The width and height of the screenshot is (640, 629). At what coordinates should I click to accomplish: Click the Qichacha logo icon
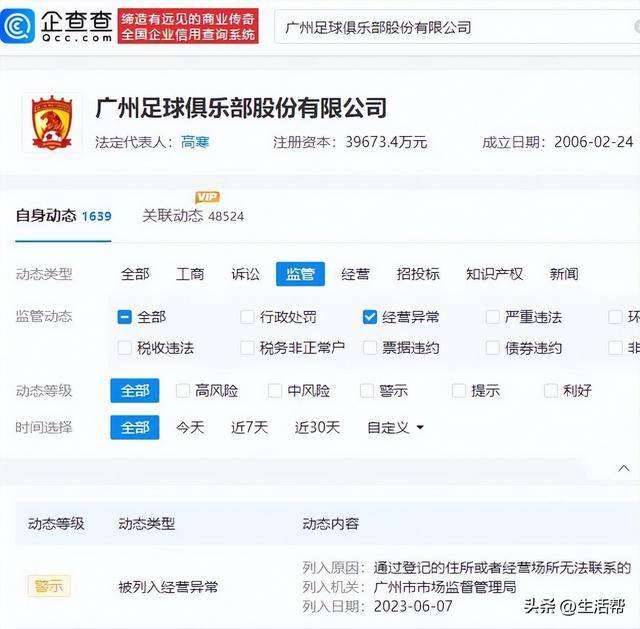coord(17,26)
